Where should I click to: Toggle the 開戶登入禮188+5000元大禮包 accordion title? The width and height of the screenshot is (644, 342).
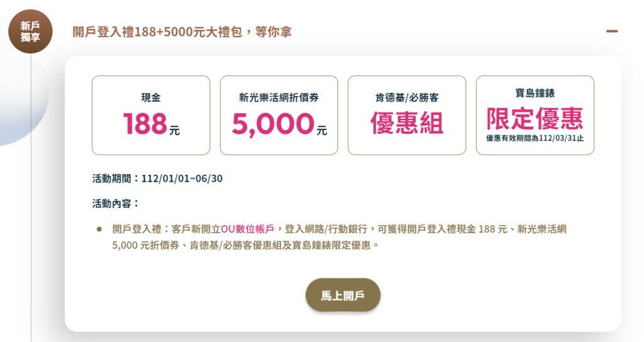pos(182,32)
